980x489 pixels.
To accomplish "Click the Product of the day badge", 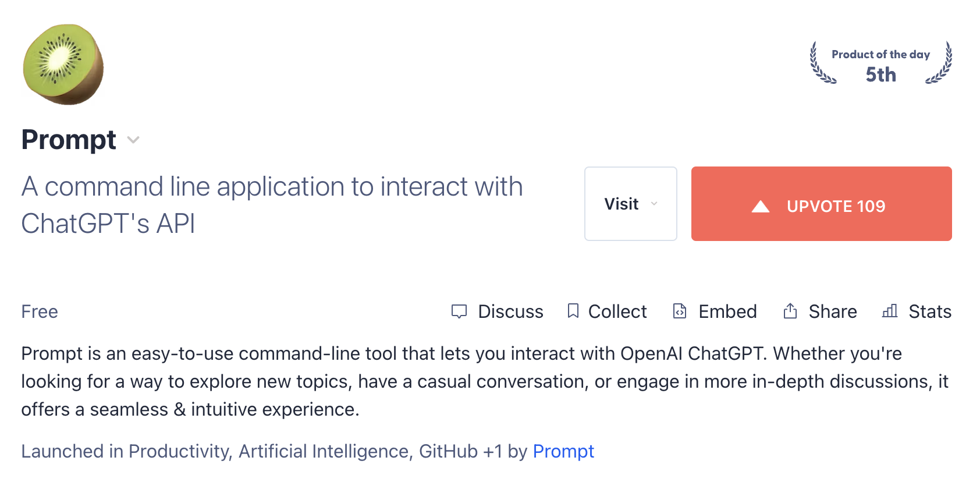I will (x=881, y=63).
